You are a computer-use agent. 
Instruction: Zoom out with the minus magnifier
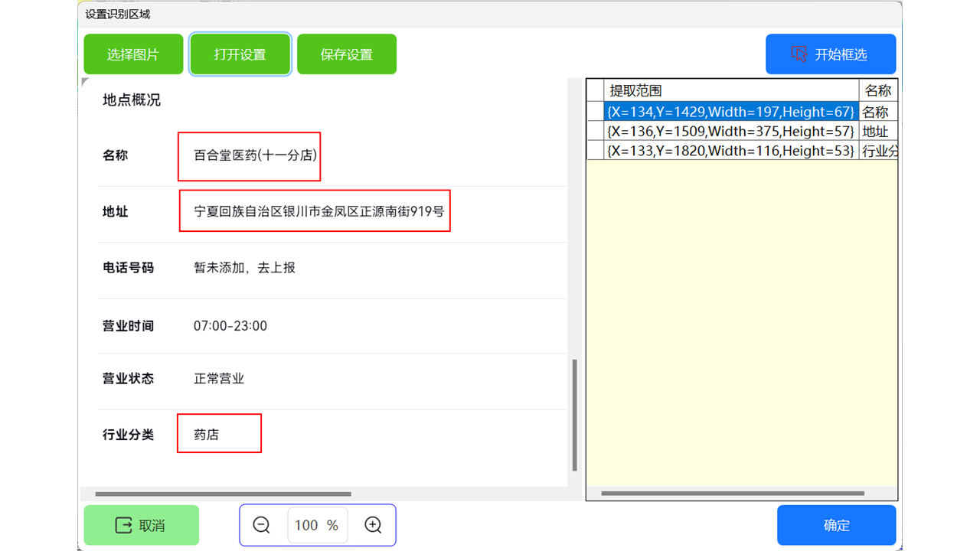point(262,525)
